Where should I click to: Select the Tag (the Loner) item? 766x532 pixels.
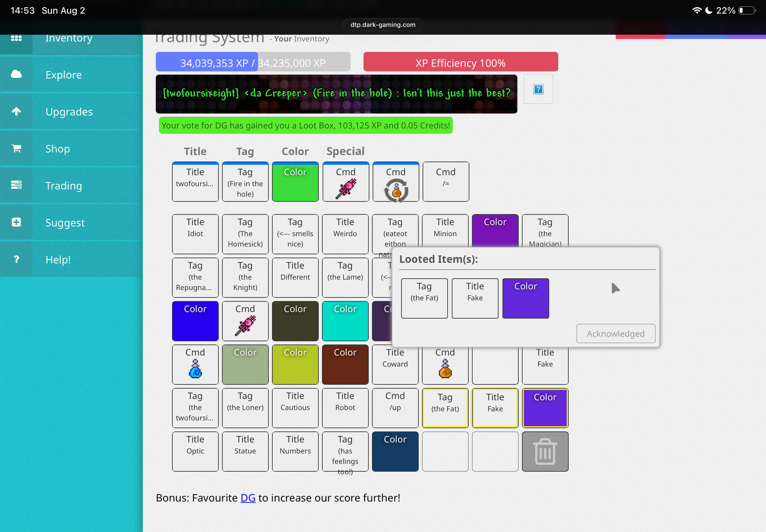(x=245, y=408)
